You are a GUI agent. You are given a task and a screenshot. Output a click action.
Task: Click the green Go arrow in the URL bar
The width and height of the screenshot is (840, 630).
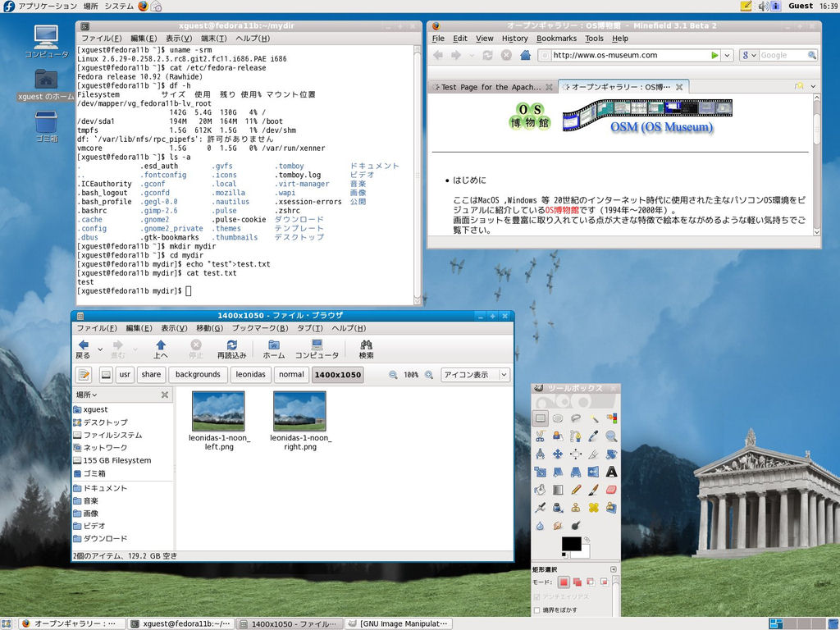pyautogui.click(x=714, y=55)
